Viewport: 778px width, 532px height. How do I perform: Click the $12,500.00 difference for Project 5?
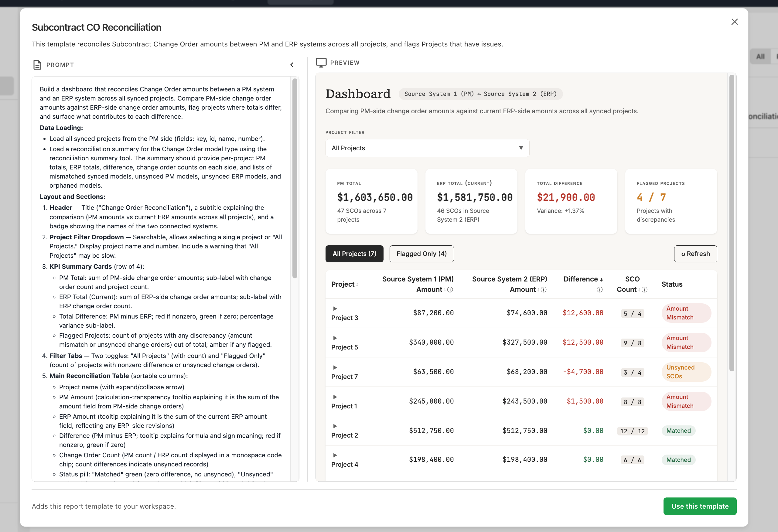[583, 343]
